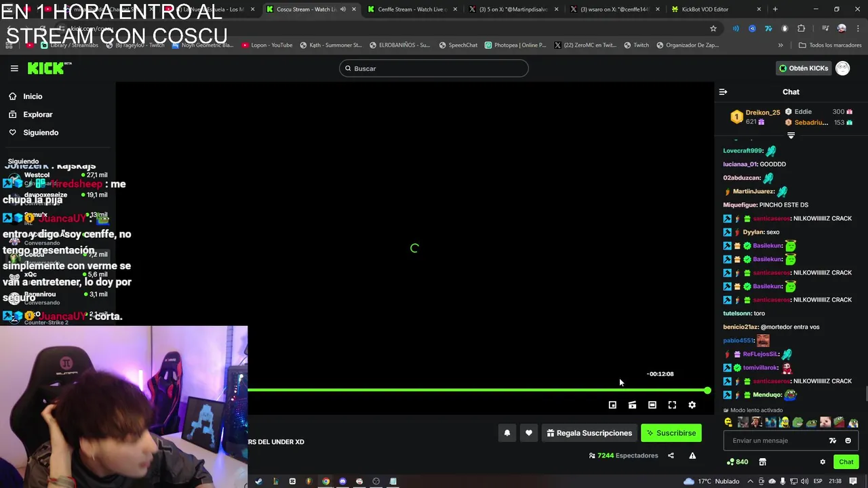Click the green Chat send button

[x=846, y=462]
